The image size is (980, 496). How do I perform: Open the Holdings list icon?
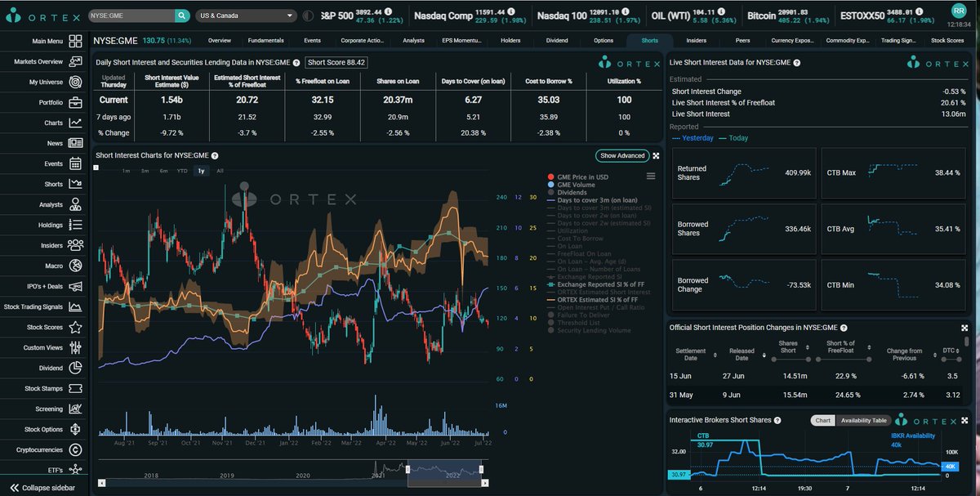point(75,225)
